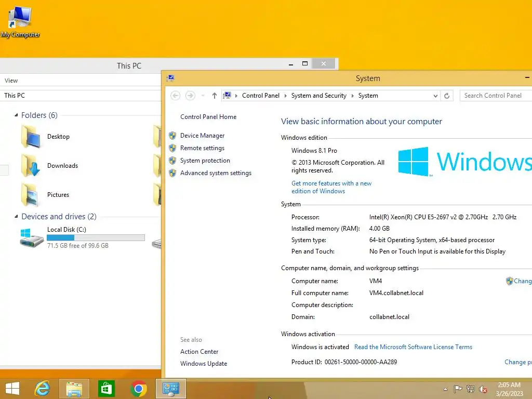Viewport: 532px width, 399px height.
Task: Click the Device Manager shield icon
Action: 172,136
